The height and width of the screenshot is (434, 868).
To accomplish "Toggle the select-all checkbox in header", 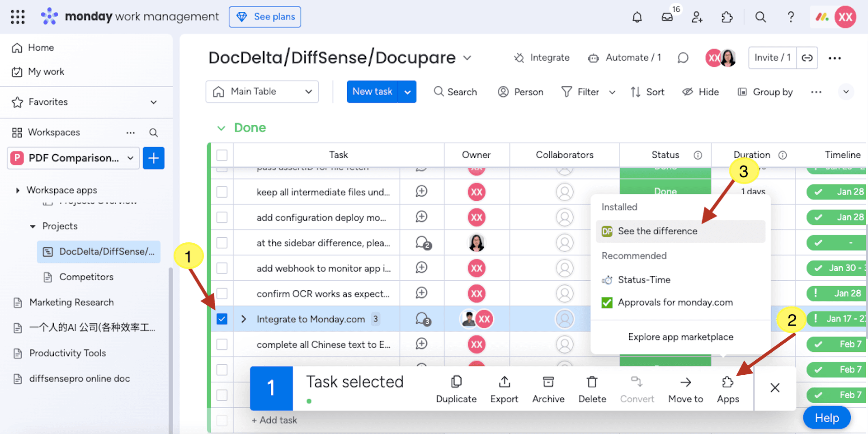I will 222,155.
